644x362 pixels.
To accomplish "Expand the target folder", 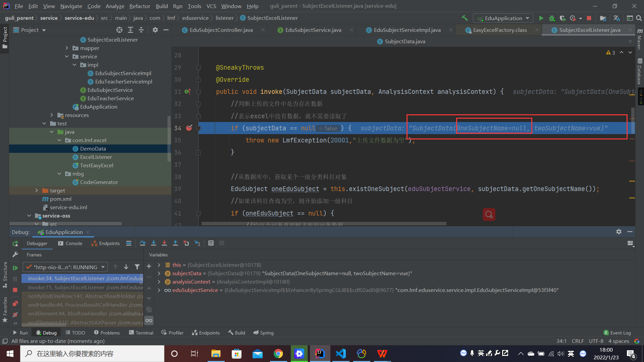I will click(37, 191).
